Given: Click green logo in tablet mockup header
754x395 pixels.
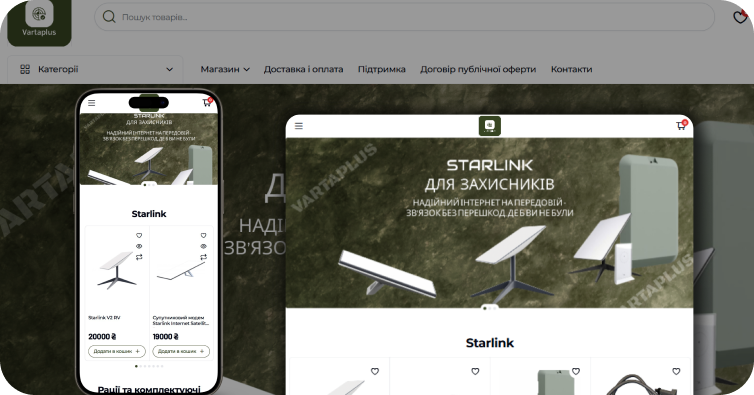Looking at the screenshot, I should tap(490, 126).
